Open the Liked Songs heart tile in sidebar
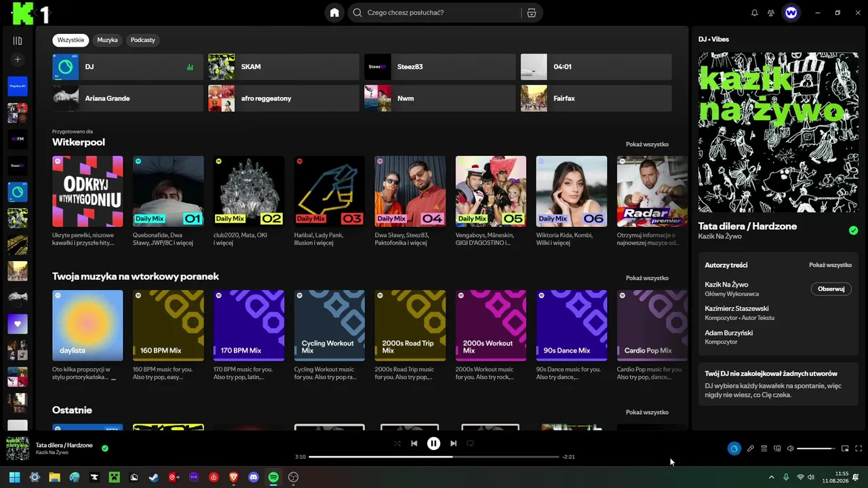The height and width of the screenshot is (488, 868). pyautogui.click(x=18, y=324)
